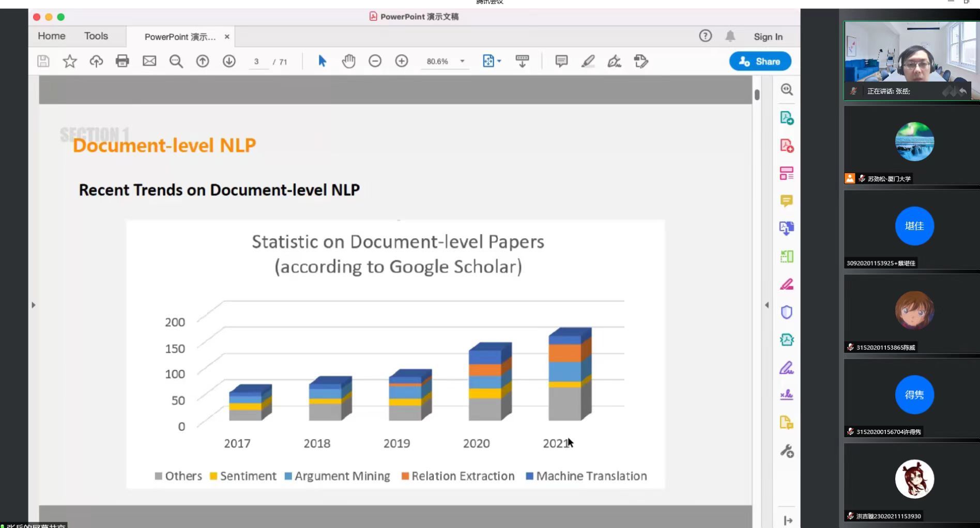Select the Highlight text pen tool
980x528 pixels.
coord(588,61)
